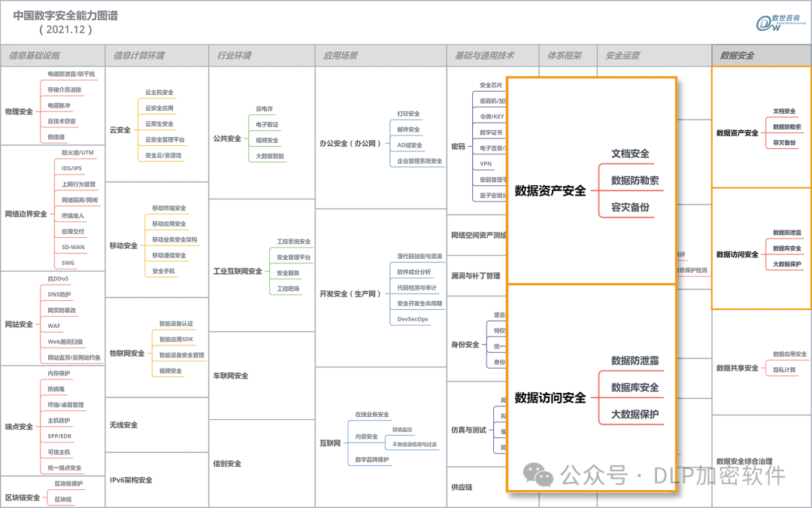Click the 物理安全 node

tap(19, 111)
